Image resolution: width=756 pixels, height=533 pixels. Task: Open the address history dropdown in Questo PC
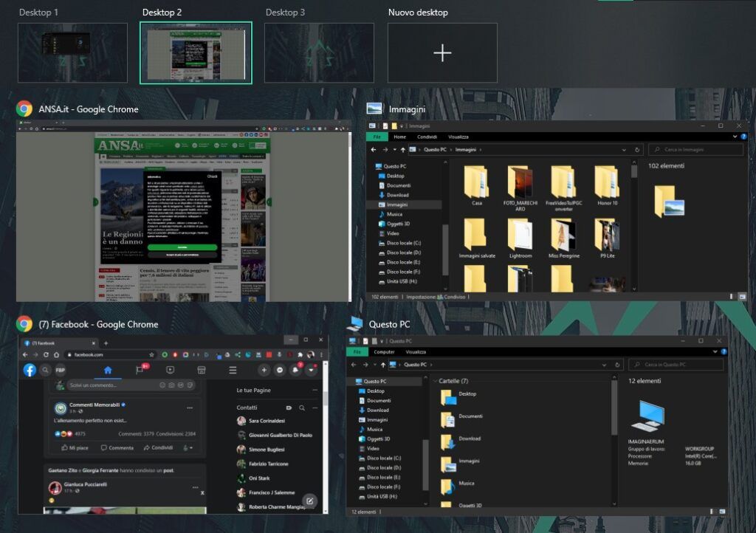[x=604, y=365]
